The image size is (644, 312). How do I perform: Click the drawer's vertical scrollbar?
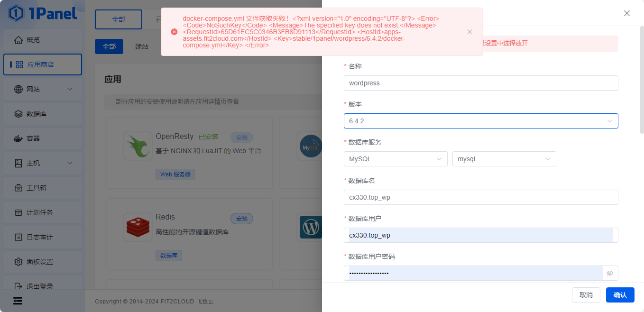642,81
